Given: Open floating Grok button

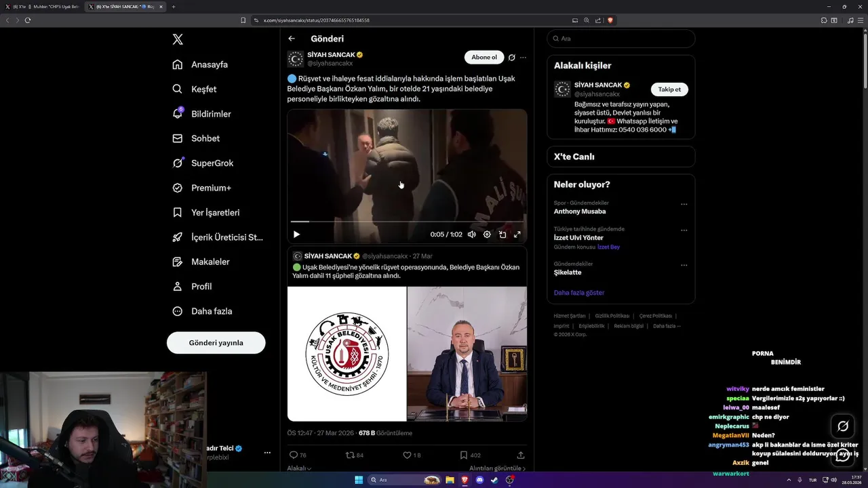Looking at the screenshot, I should pyautogui.click(x=843, y=426).
